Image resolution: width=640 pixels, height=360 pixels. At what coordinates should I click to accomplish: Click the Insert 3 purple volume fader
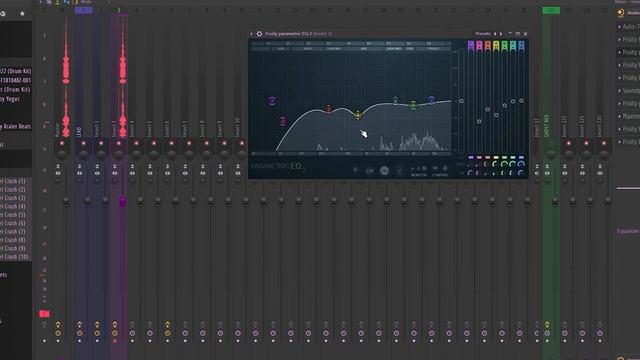point(122,202)
